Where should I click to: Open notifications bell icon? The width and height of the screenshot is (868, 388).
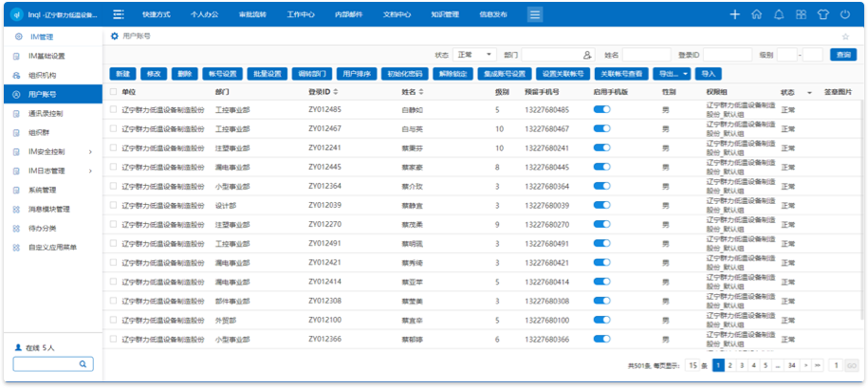click(x=779, y=15)
